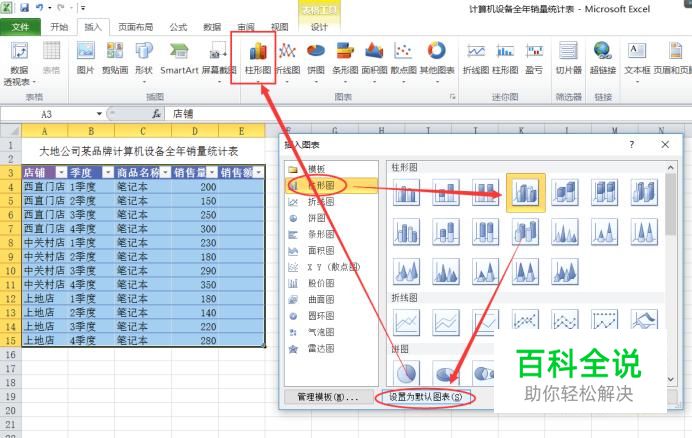
Task: Click the dialog help question mark
Action: point(632,144)
